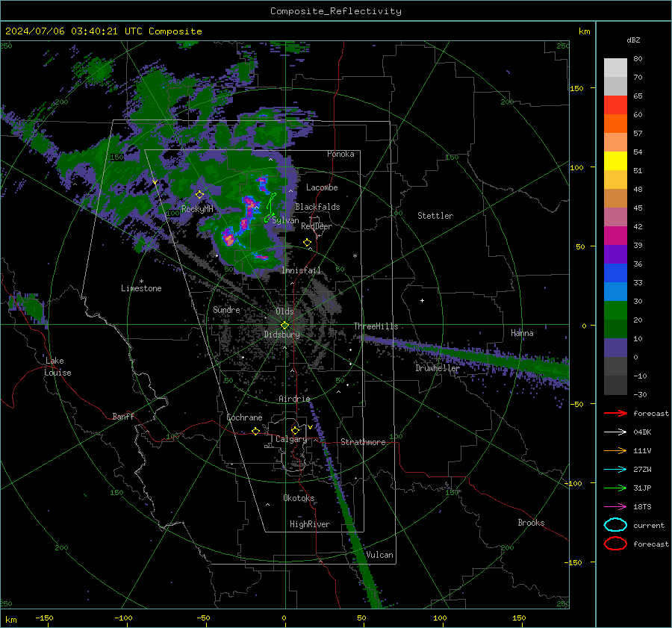Click the yellow diamond above Calgary label

point(295,430)
